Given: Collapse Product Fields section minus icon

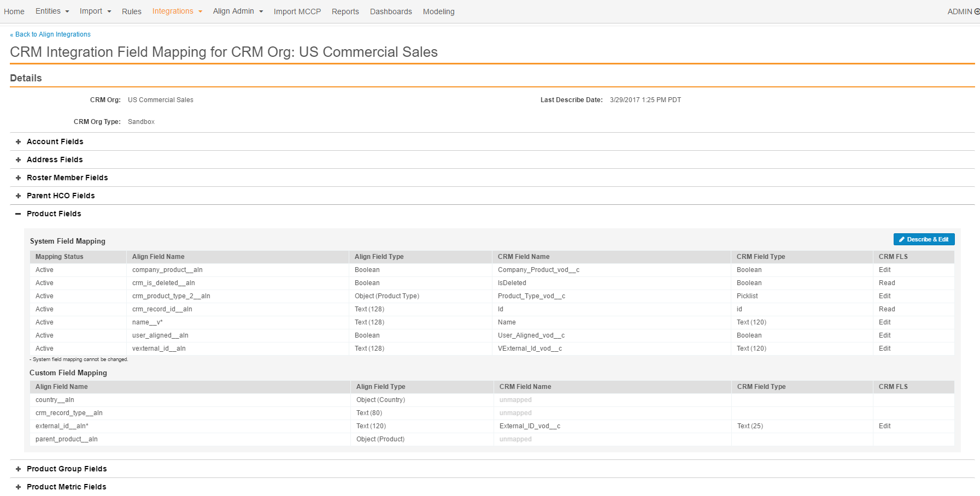Looking at the screenshot, I should tap(18, 214).
